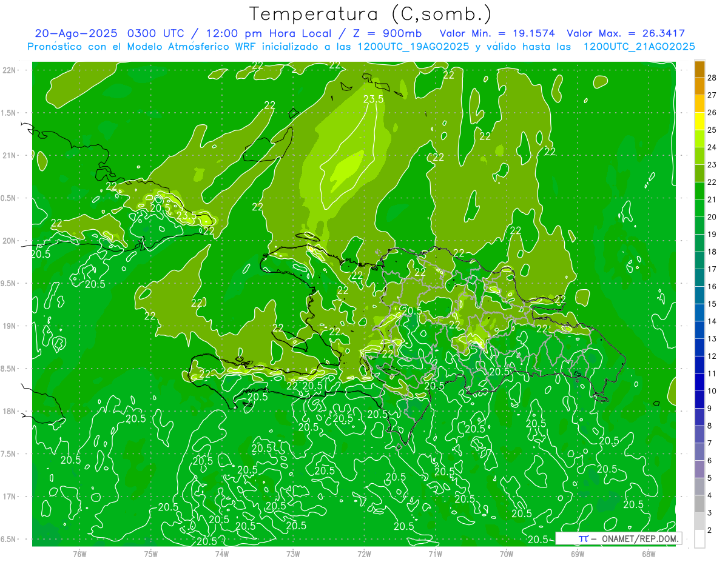Click the 74W longitude label
This screenshot has width=728, height=562.
222,554
